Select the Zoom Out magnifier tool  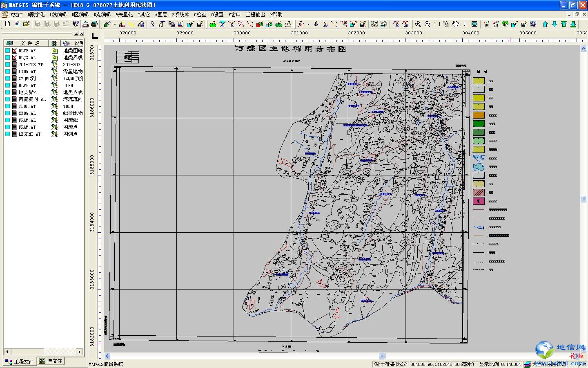coord(427,24)
